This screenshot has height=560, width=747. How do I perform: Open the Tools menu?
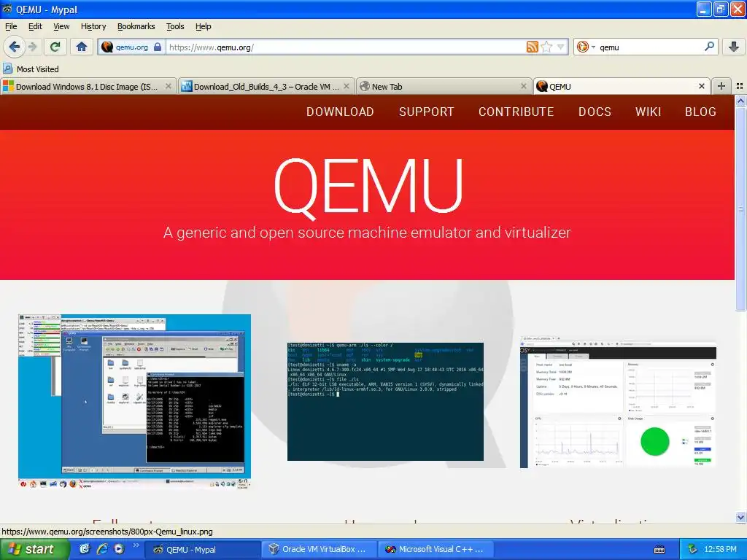tap(175, 26)
